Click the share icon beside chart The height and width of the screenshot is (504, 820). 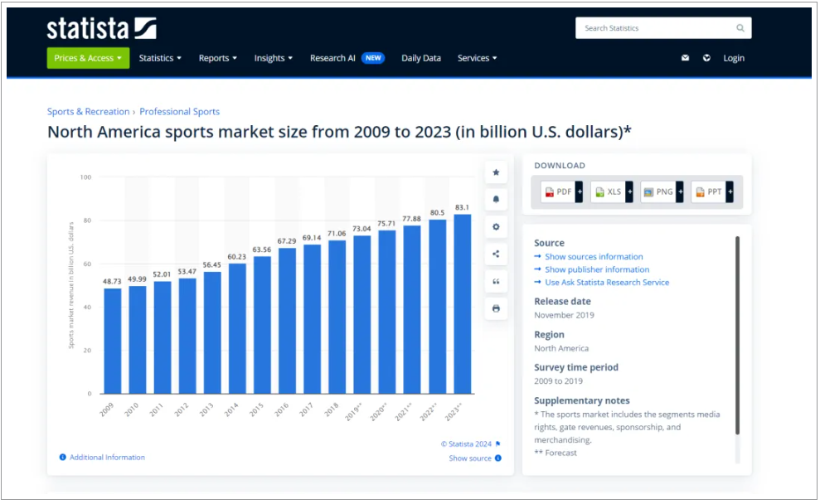coord(496,254)
